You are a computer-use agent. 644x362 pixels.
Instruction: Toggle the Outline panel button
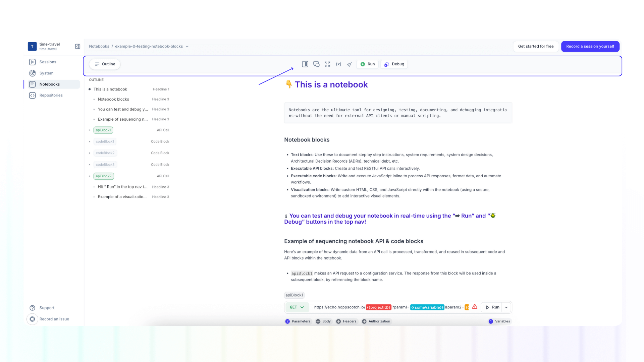pos(105,64)
